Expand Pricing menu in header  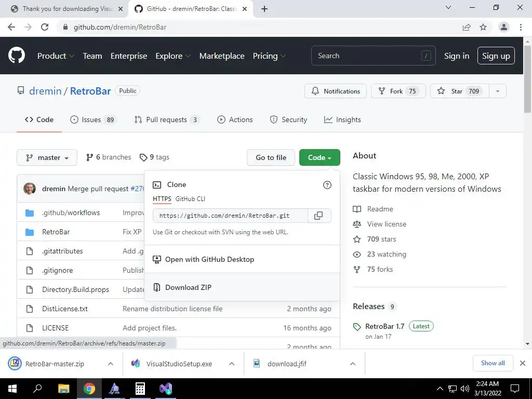pos(270,56)
